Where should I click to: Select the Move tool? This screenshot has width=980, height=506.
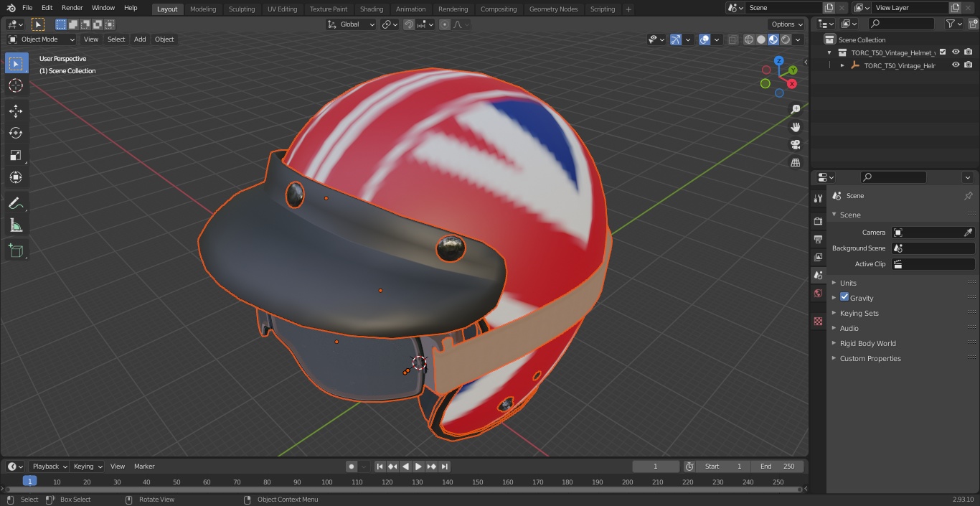16,111
